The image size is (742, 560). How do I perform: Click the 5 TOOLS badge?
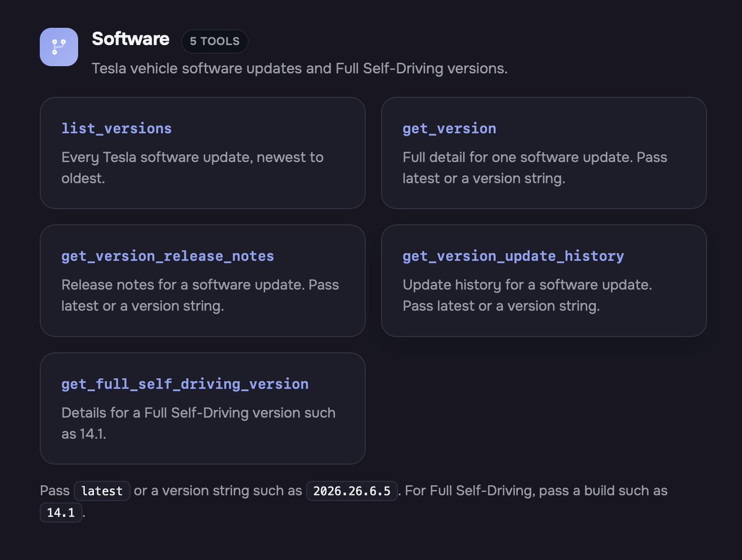point(215,41)
